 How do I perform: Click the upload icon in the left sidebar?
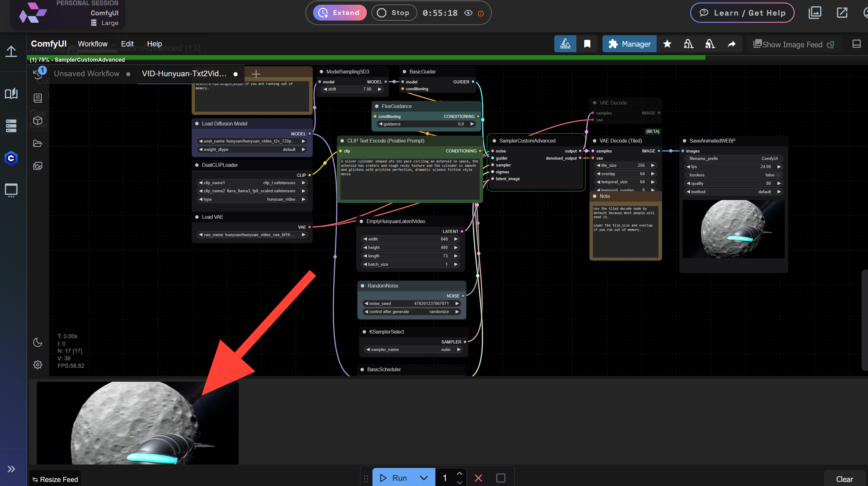11,51
